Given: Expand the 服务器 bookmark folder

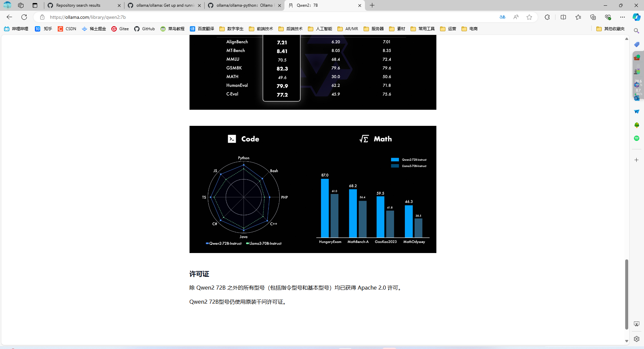Looking at the screenshot, I should (x=374, y=29).
